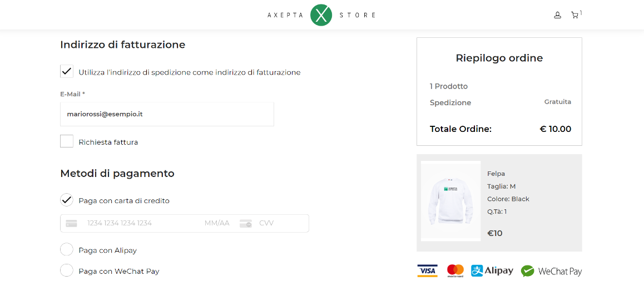Click the CVV card icon
The width and height of the screenshot is (644, 300).
(x=246, y=223)
